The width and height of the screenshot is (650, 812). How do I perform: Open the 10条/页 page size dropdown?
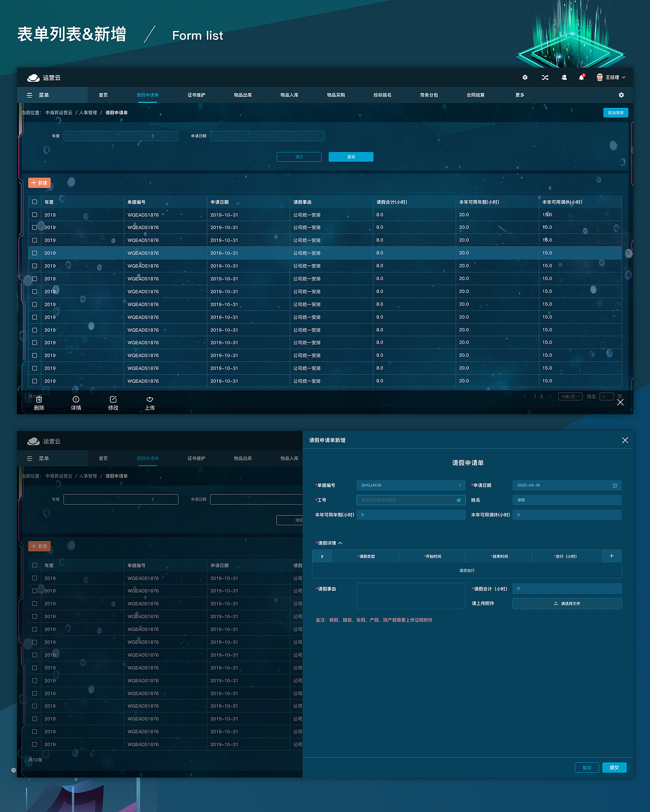[x=570, y=396]
